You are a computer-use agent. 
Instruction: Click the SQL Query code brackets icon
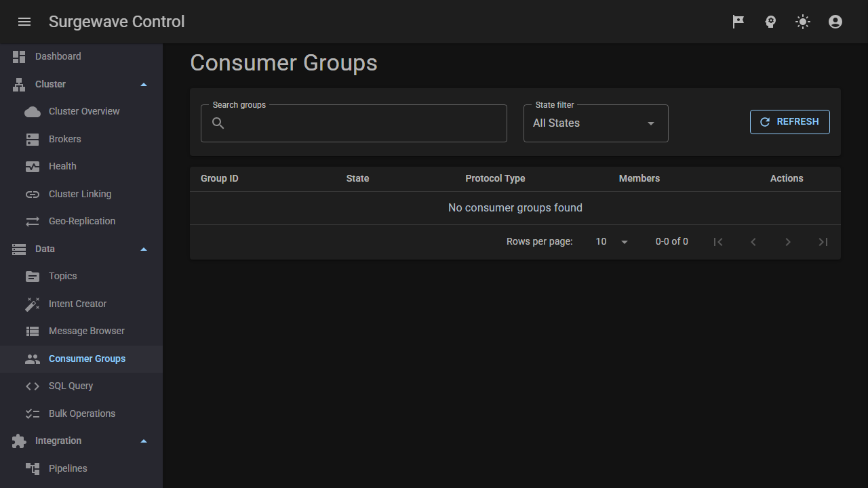(33, 386)
